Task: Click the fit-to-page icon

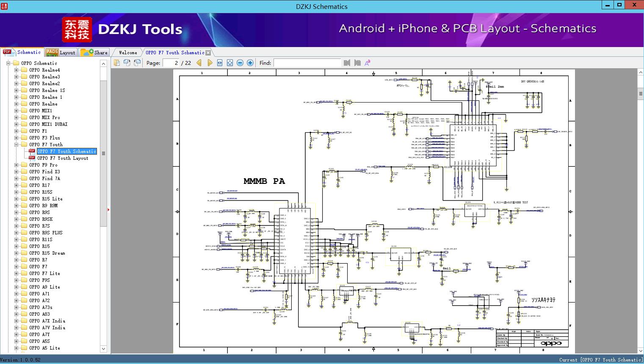Action: [230, 63]
